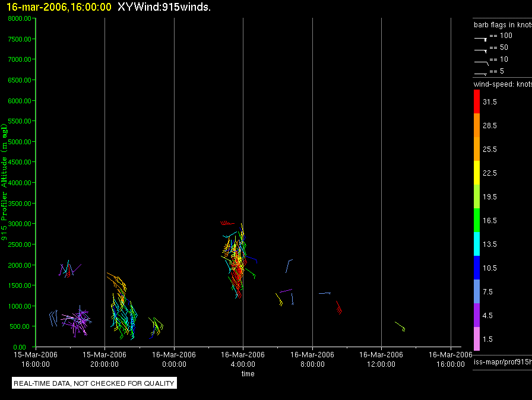Click the 'wind-speed: knots' legend heading

tap(503, 84)
